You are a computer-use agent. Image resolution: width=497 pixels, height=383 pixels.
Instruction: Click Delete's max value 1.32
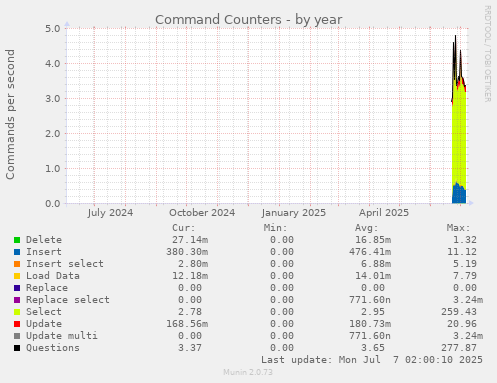coord(465,240)
